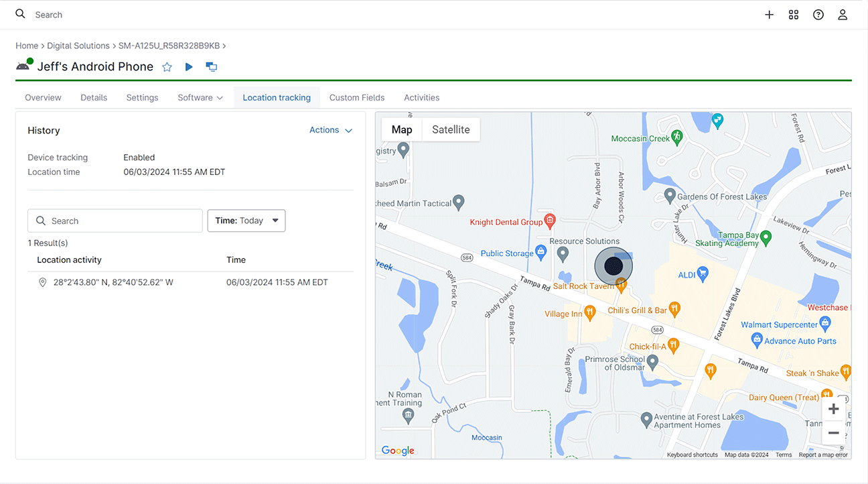The height and width of the screenshot is (484, 868).
Task: Open remote screen sharing icon
Action: (211, 66)
